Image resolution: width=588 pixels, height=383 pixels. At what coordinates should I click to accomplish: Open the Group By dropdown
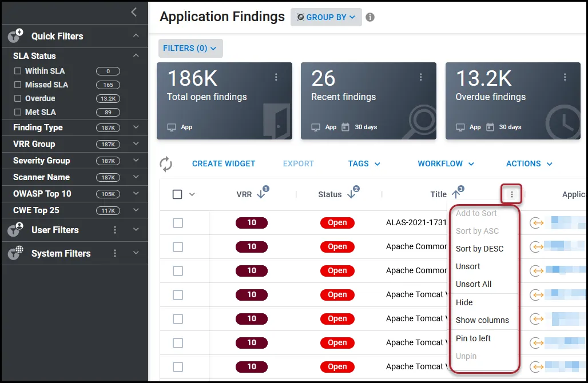[326, 17]
